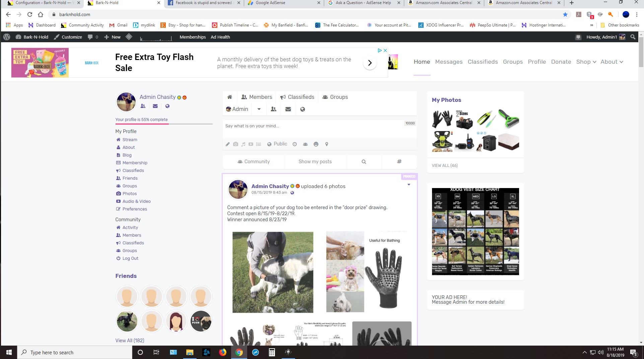
Task: Search the activity stream with magnifier icon
Action: point(364,162)
